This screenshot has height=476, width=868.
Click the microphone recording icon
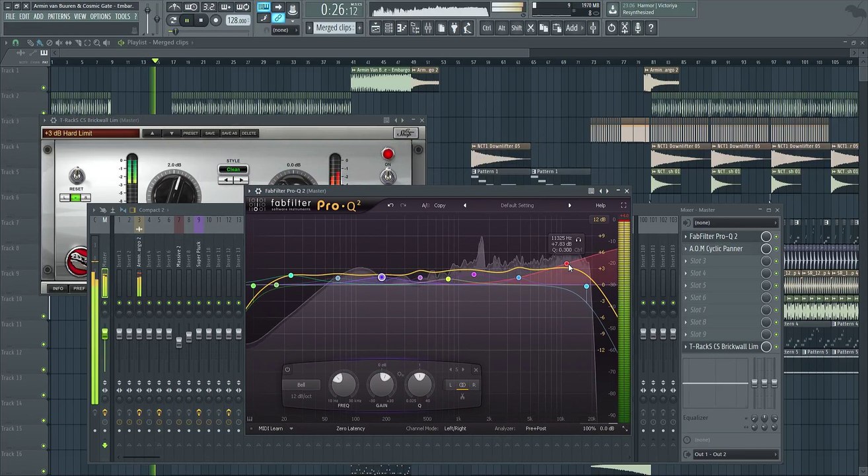637,28
